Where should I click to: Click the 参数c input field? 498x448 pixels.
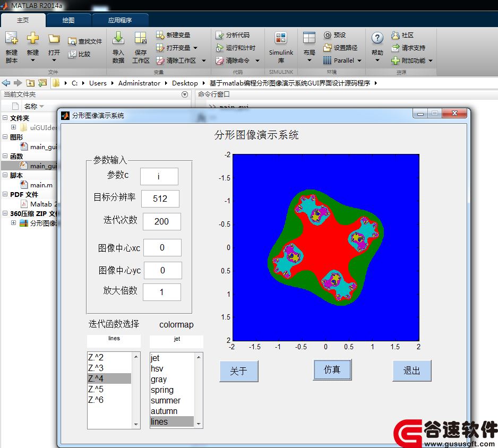click(x=159, y=176)
